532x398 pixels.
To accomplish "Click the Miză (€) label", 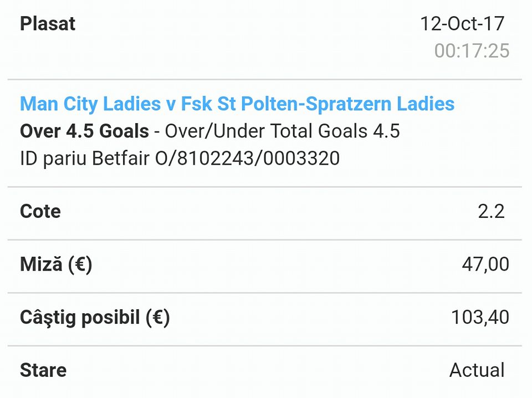I will [x=56, y=264].
